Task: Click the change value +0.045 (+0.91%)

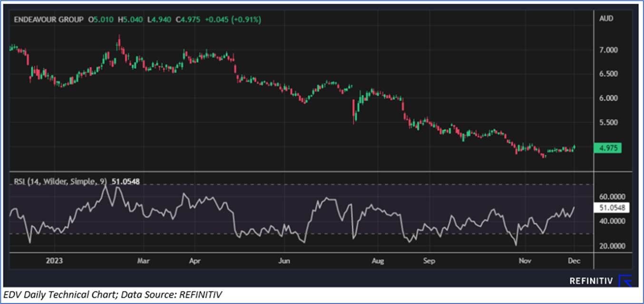Action: tap(233, 19)
